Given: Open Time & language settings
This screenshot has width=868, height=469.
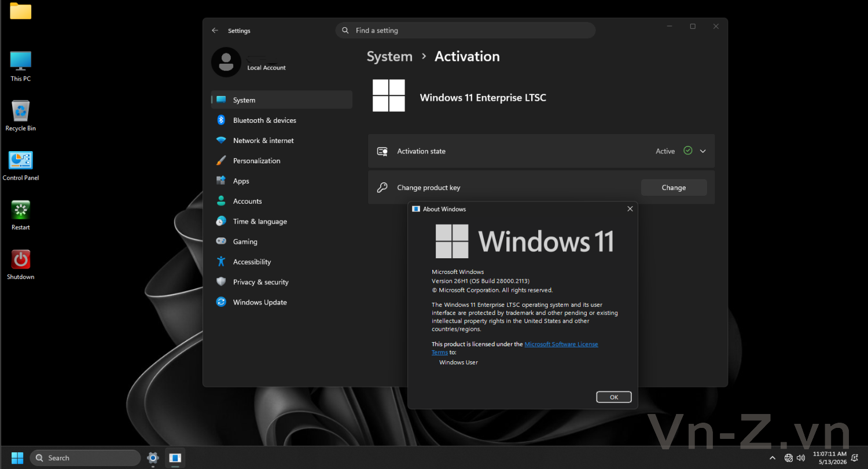Looking at the screenshot, I should (x=282, y=222).
